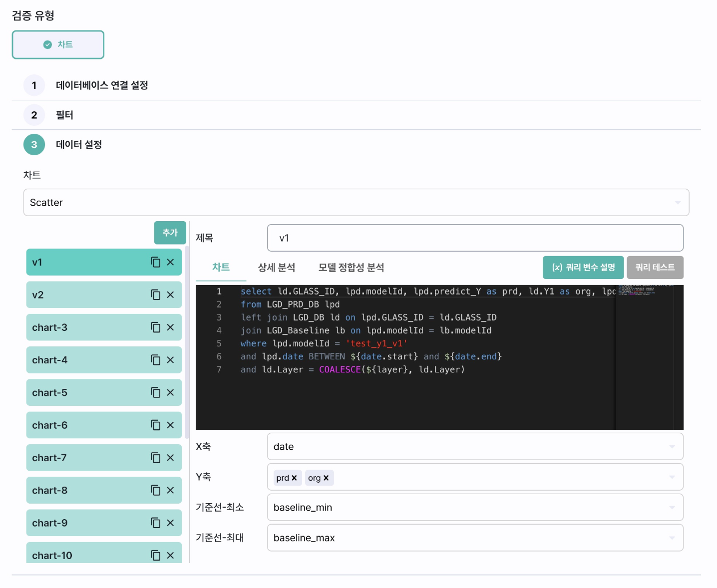The height and width of the screenshot is (588, 717).
Task: Click line number 4 in editor gutter
Action: click(x=219, y=330)
